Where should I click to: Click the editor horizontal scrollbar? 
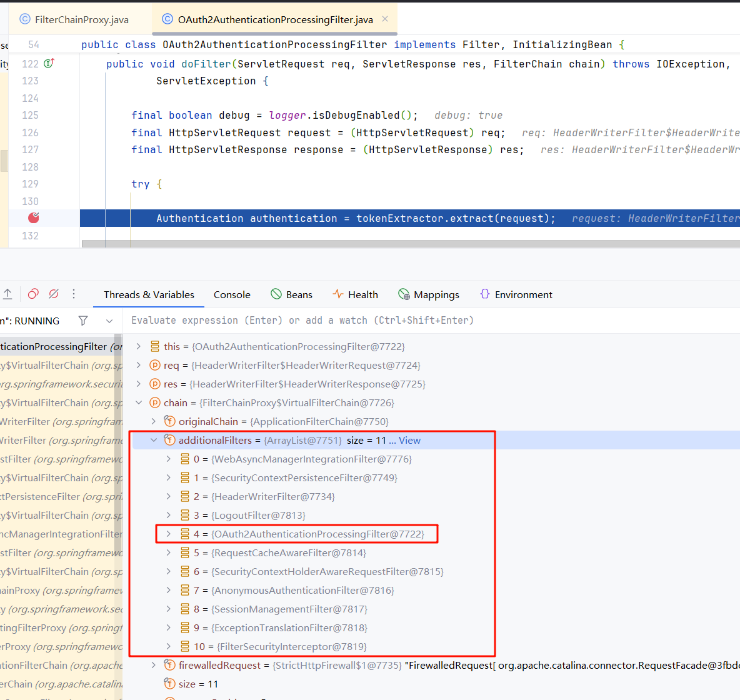[411, 244]
